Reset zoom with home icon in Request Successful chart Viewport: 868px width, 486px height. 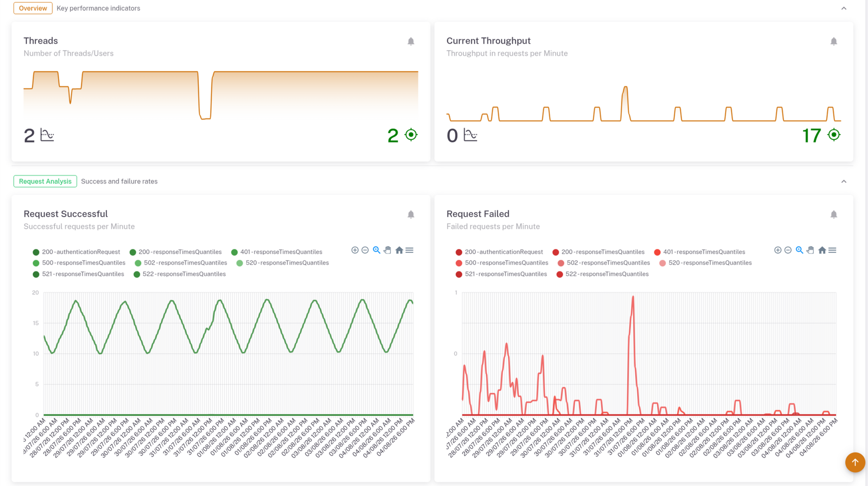(399, 250)
